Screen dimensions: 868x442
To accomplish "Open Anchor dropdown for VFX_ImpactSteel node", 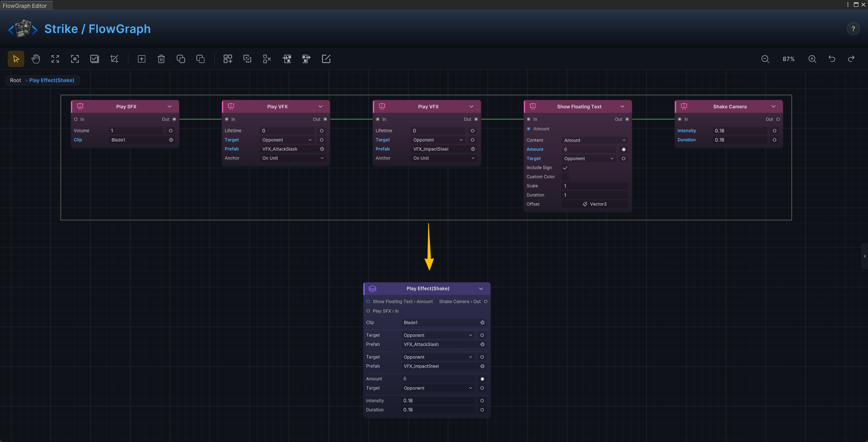I will pyautogui.click(x=444, y=158).
